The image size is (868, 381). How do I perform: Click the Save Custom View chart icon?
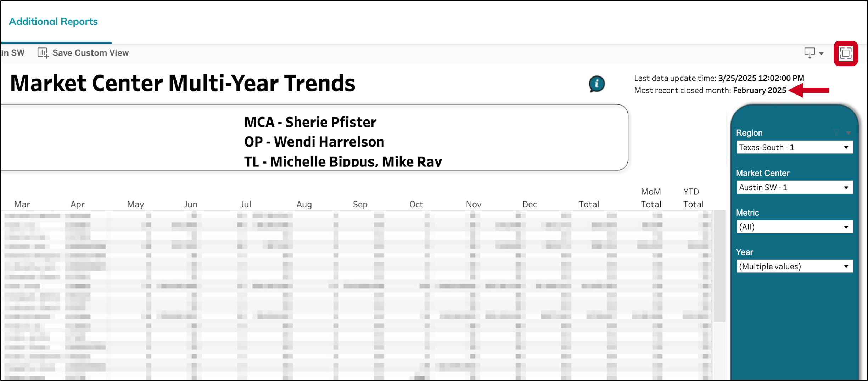tap(42, 52)
